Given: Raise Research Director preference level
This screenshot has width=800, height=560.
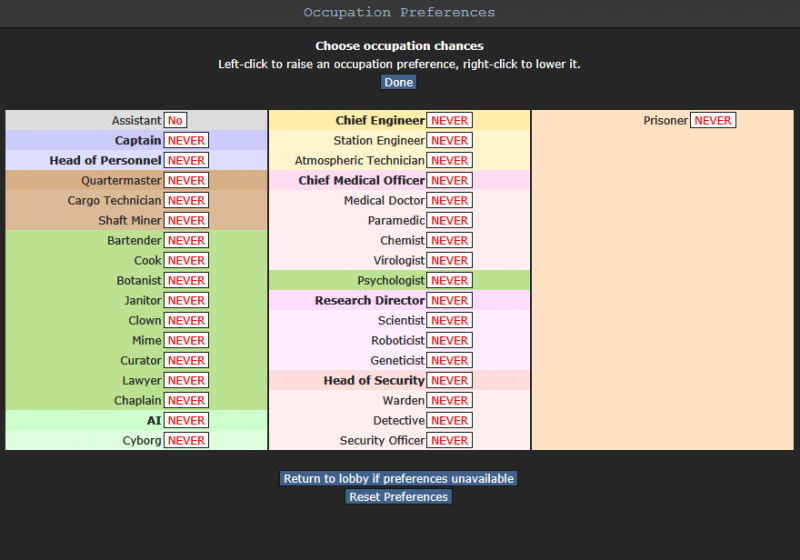Looking at the screenshot, I should (x=450, y=300).
